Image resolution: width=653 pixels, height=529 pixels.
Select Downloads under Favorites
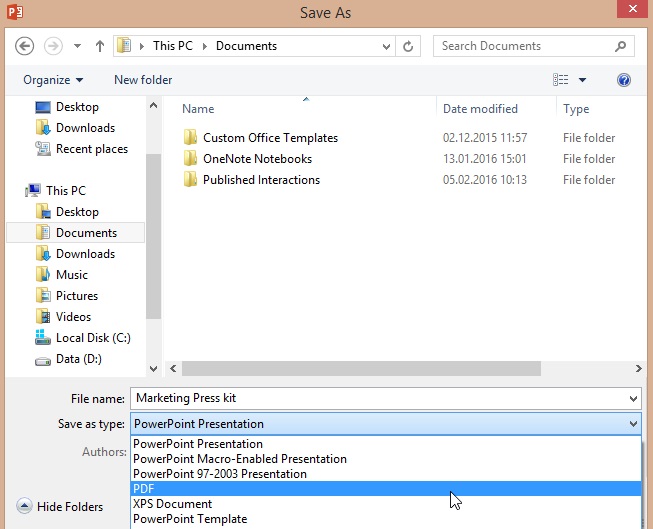pos(75,128)
